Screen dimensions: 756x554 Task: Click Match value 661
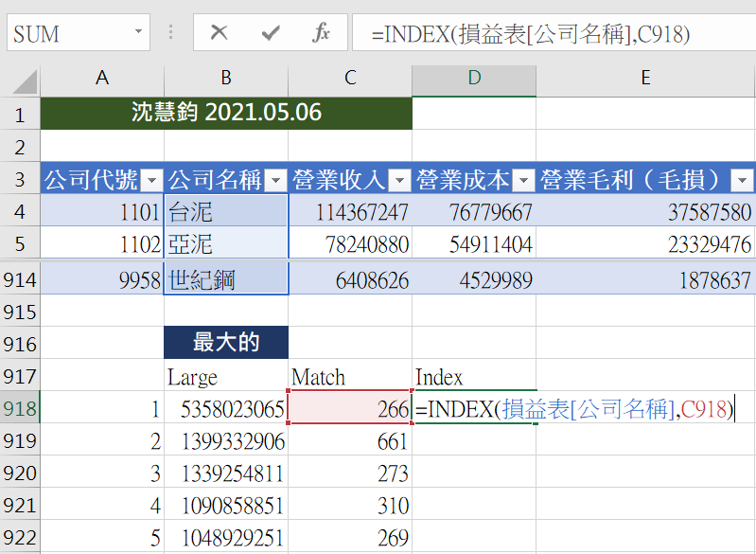click(x=350, y=440)
